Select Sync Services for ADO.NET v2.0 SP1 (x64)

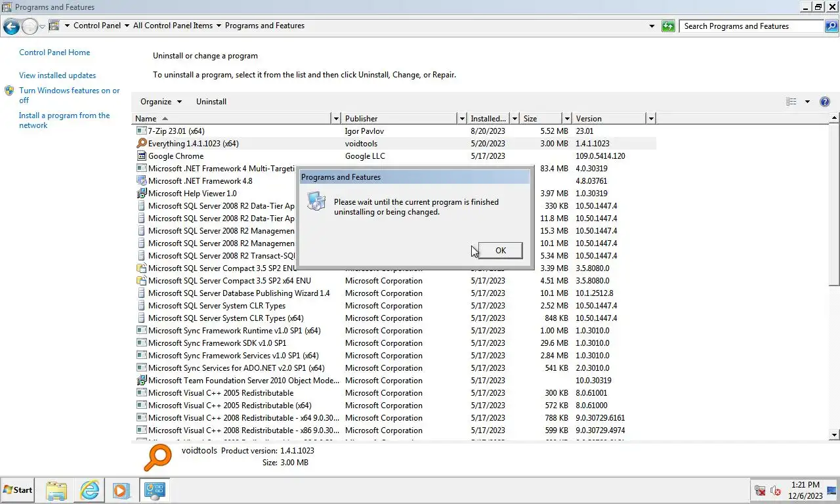click(x=395, y=368)
